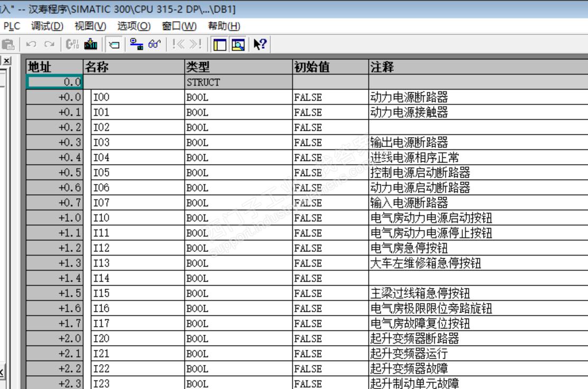Click the empty comment cell for I14
588x389 pixels.
[478, 278]
